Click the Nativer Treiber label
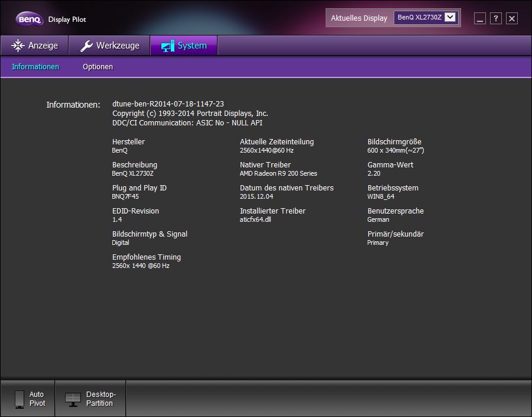 (x=265, y=164)
